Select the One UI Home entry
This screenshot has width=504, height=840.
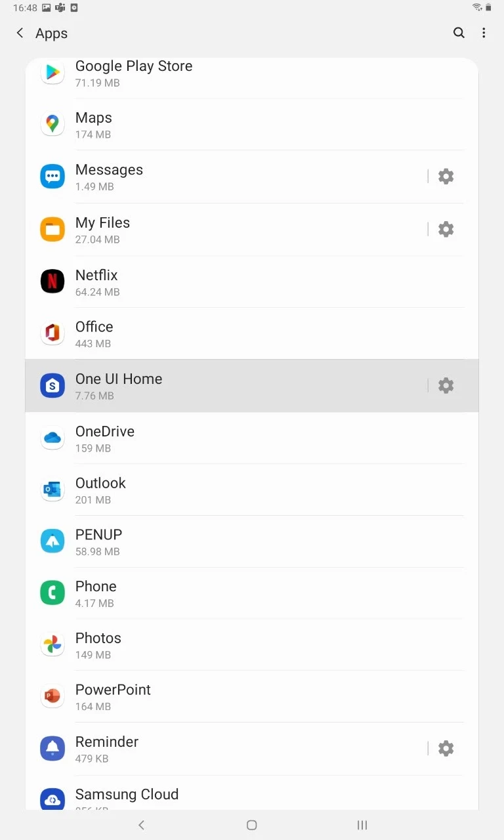pyautogui.click(x=226, y=386)
